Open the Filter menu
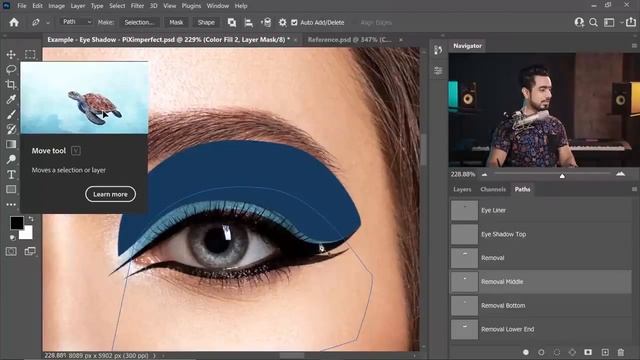This screenshot has height=360, width=640. tap(137, 6)
